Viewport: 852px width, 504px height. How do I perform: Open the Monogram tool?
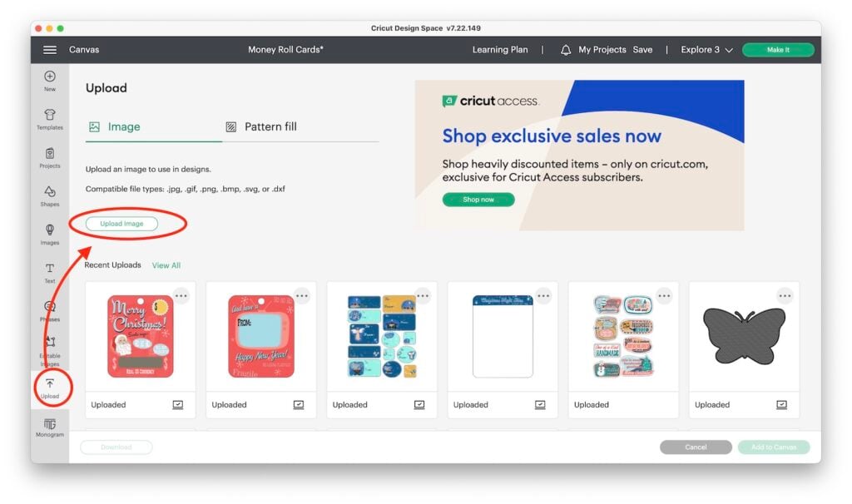pos(49,427)
